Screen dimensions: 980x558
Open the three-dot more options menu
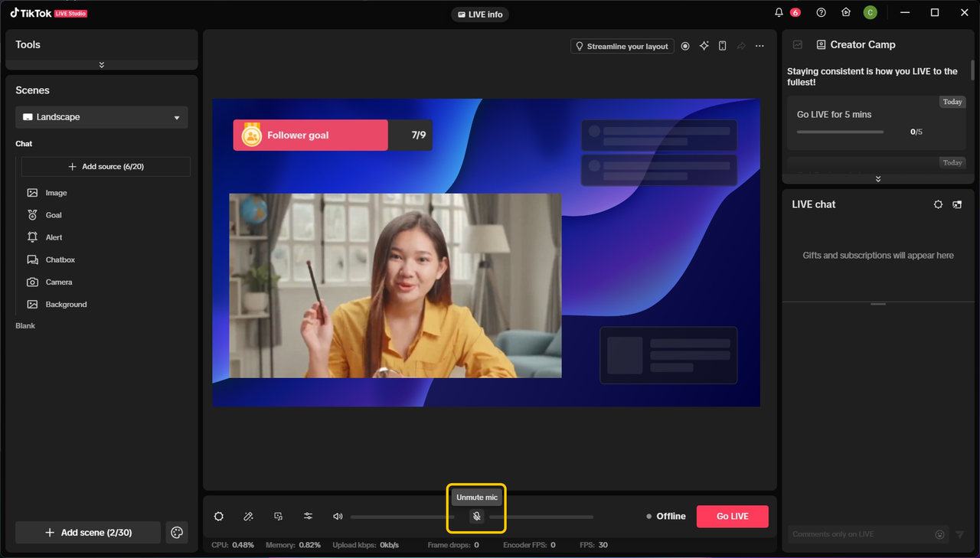[759, 47]
